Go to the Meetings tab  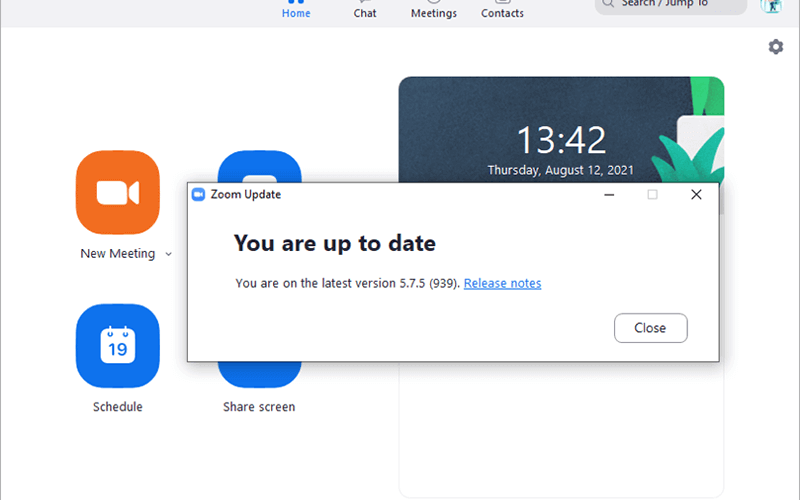point(434,9)
